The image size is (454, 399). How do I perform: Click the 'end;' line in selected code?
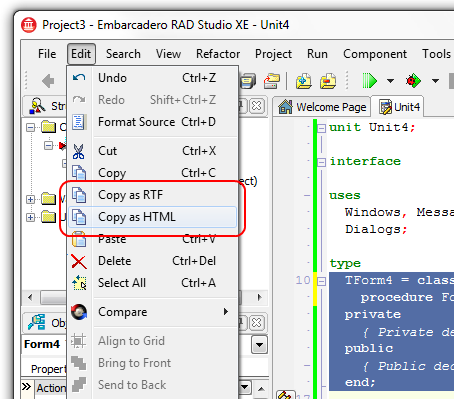(x=360, y=382)
